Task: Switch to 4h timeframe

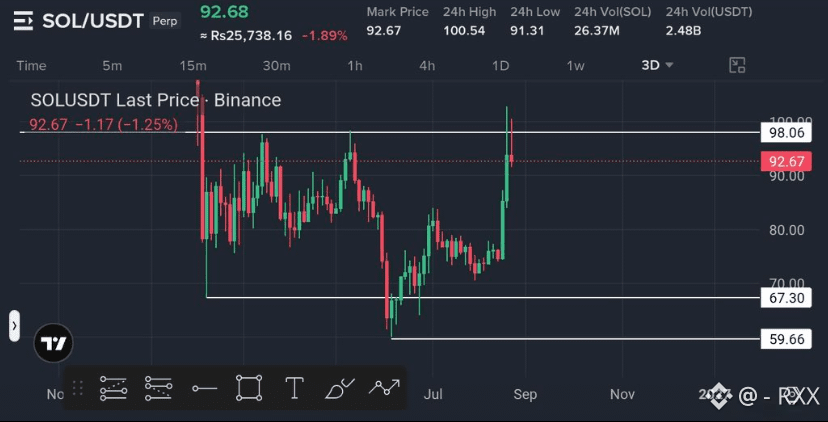Action: pyautogui.click(x=427, y=65)
